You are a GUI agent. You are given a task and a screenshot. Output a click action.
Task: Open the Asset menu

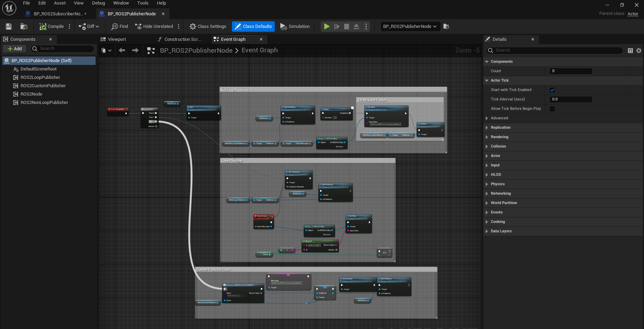[x=60, y=3]
